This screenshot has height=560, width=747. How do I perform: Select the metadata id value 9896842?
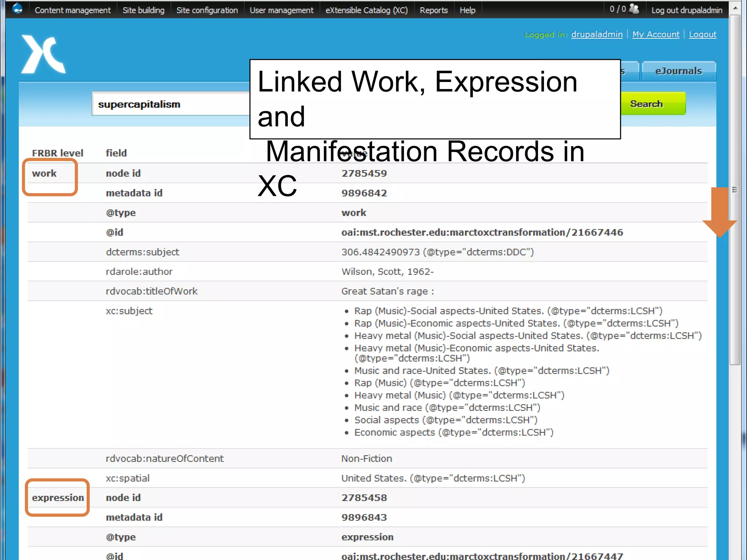364,193
